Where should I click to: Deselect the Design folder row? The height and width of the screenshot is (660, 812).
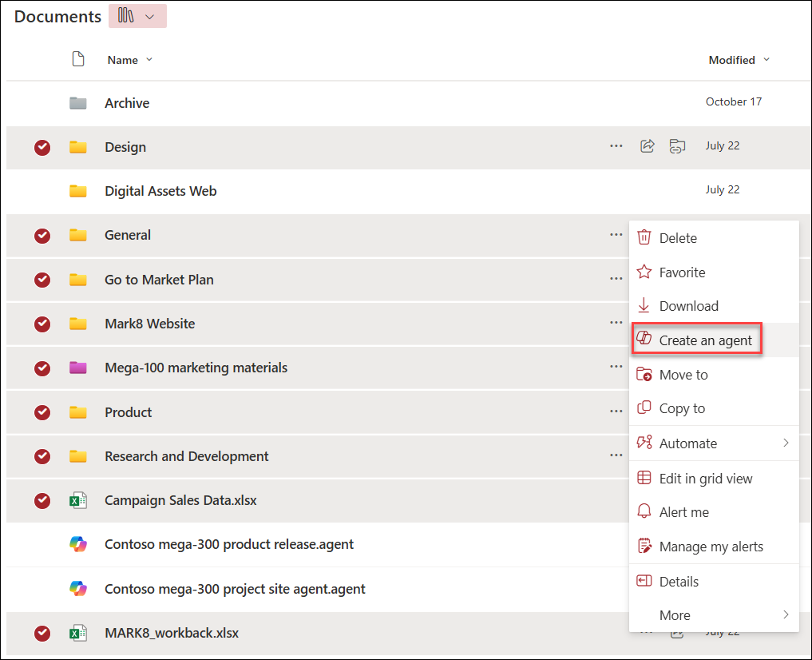(42, 147)
